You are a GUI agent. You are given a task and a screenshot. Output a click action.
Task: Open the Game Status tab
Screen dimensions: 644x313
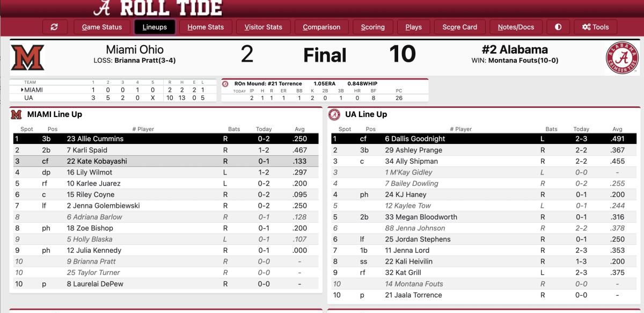click(102, 27)
